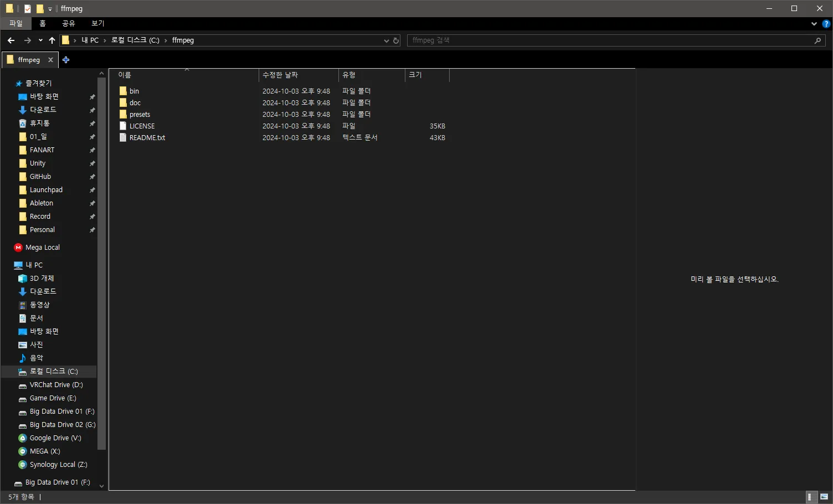Viewport: 833px width, 504px height.
Task: Select the README.txt file icon
Action: pos(123,137)
